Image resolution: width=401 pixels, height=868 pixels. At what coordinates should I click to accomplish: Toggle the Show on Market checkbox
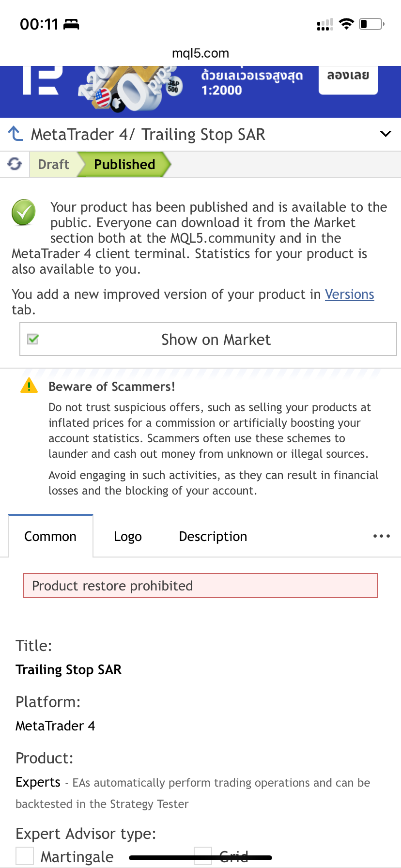(x=33, y=339)
